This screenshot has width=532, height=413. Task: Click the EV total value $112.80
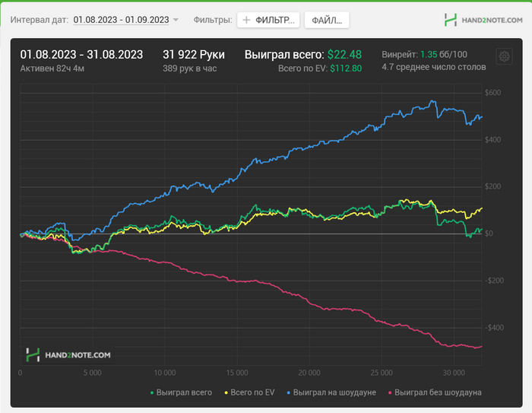tap(346, 68)
